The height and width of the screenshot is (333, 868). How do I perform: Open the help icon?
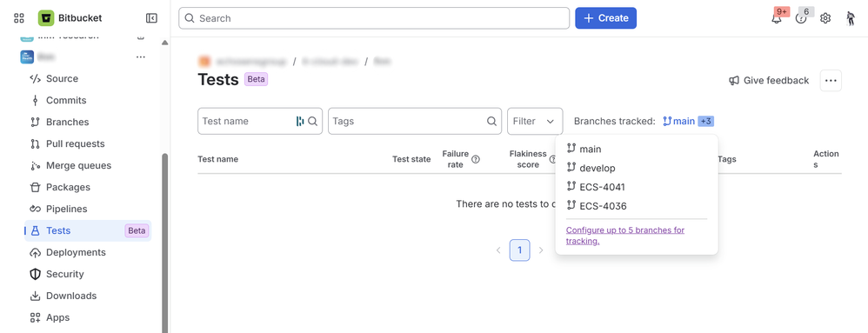click(x=800, y=18)
